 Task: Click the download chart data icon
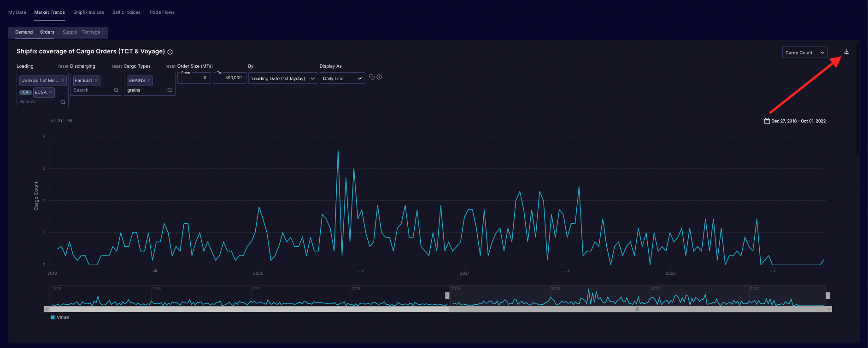[846, 52]
